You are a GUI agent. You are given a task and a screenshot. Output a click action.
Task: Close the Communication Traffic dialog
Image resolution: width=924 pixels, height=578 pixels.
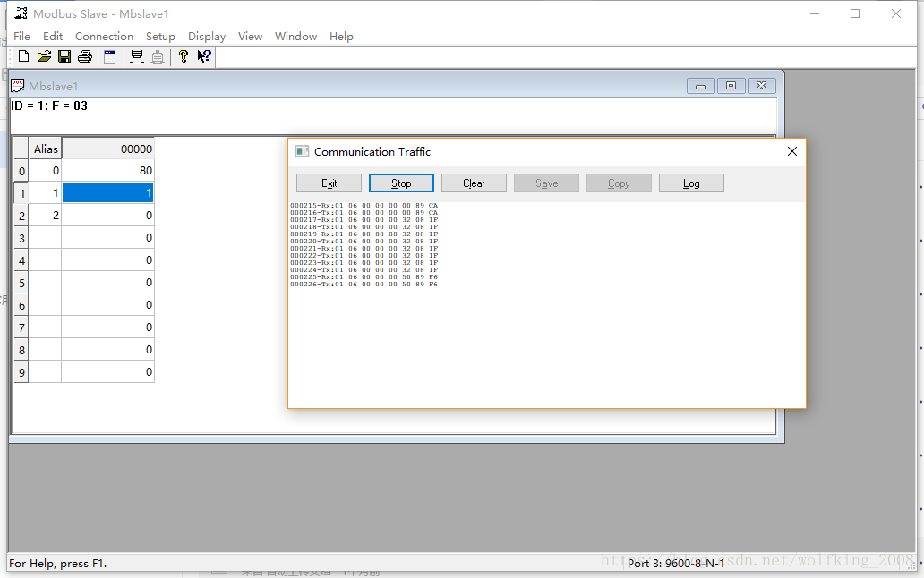coord(792,151)
